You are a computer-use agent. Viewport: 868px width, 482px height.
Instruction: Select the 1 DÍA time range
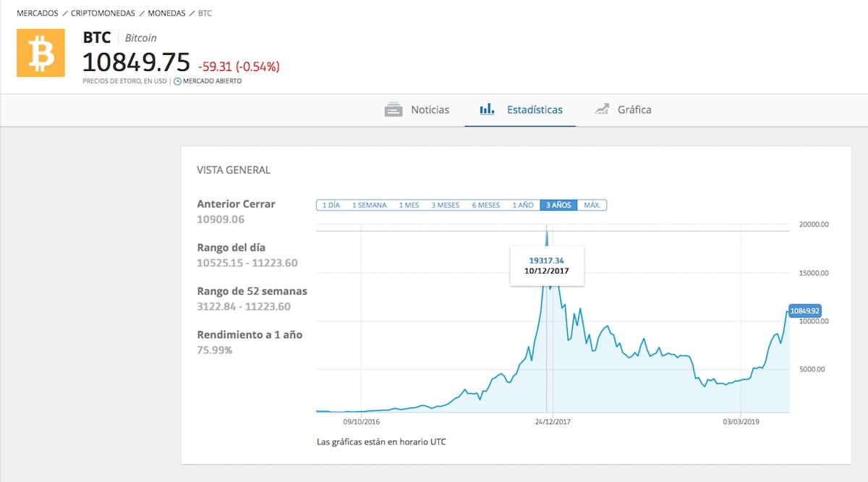click(x=331, y=205)
